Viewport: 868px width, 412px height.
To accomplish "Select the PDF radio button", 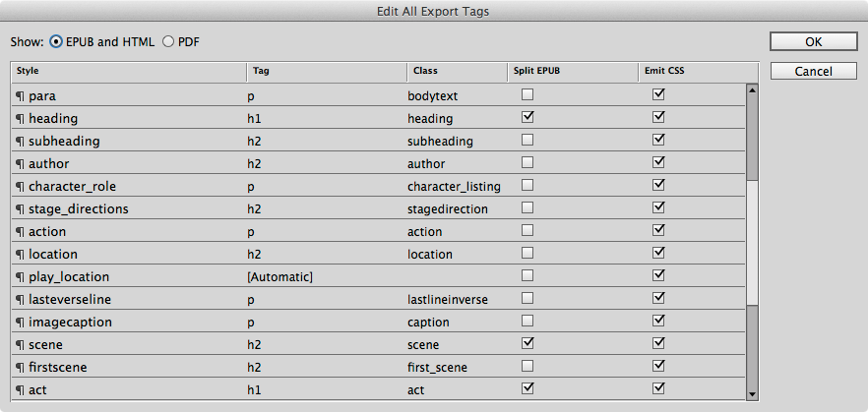I will point(168,42).
